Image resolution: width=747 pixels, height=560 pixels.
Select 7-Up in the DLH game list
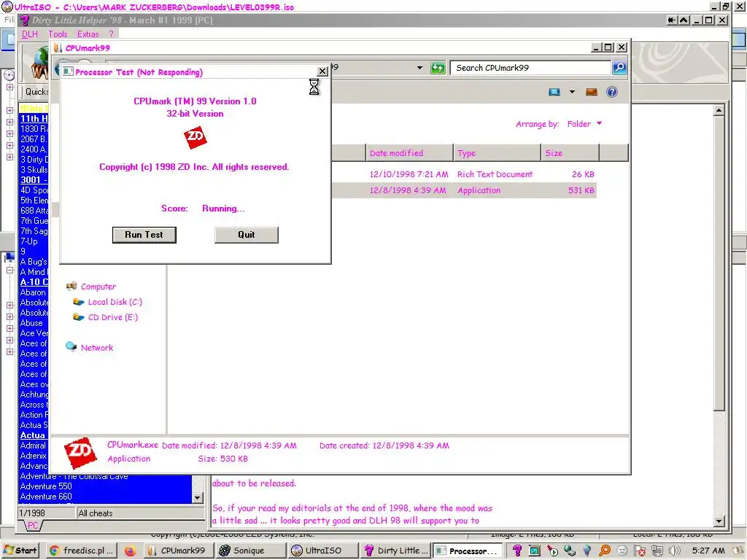28,241
